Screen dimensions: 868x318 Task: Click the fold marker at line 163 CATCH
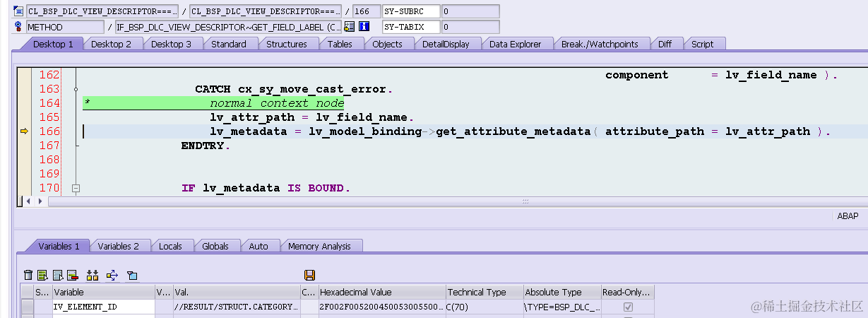click(x=76, y=90)
